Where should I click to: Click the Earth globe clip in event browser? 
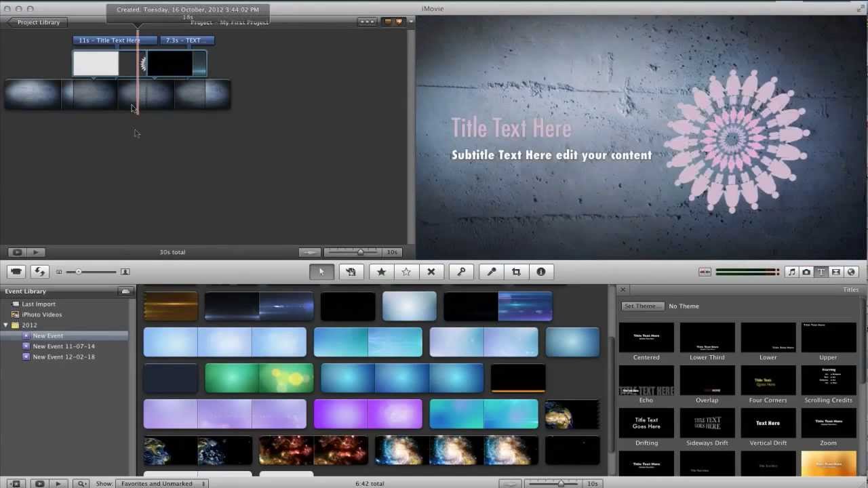click(572, 413)
